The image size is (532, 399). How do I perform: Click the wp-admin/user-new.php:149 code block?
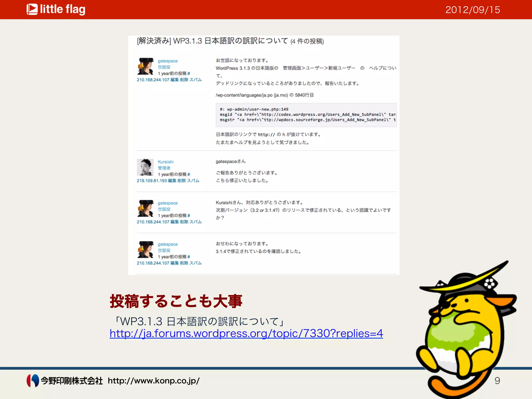pyautogui.click(x=306, y=115)
